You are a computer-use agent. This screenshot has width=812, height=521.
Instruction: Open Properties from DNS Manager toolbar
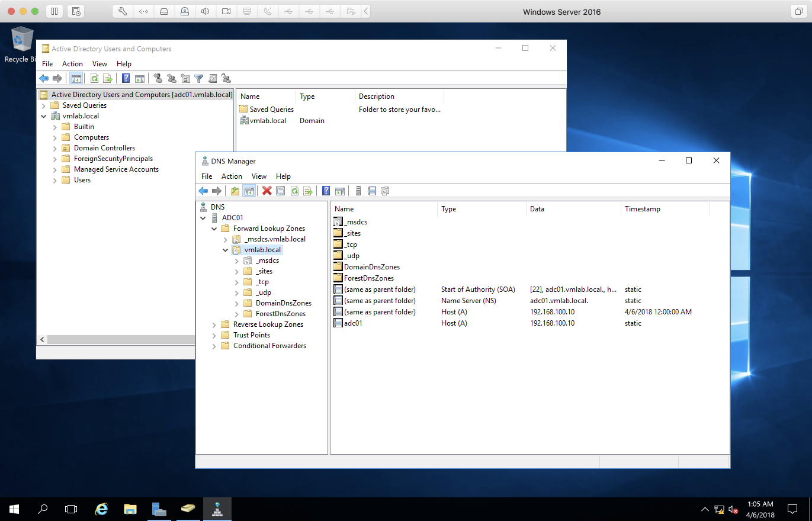[281, 191]
